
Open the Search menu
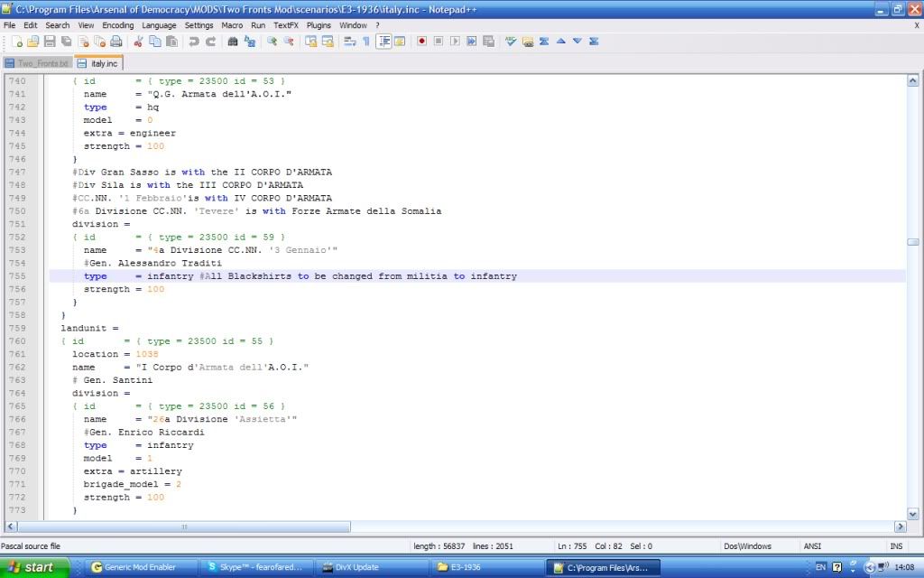(57, 25)
